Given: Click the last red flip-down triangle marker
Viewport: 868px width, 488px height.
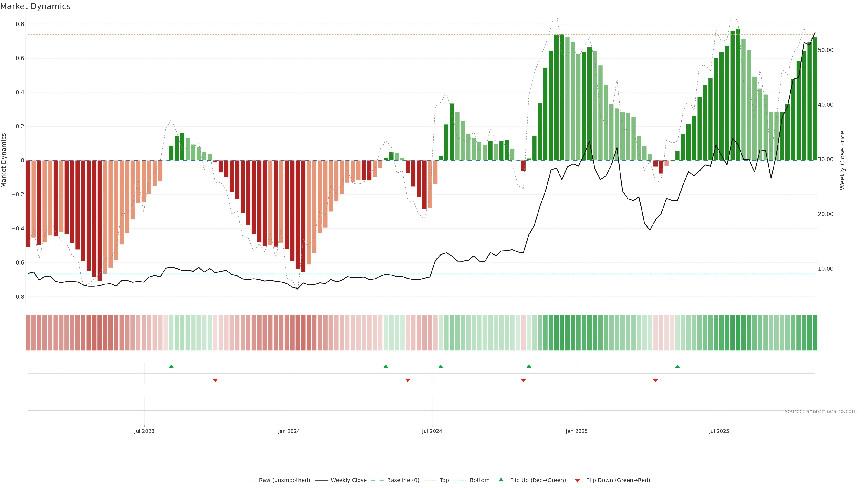Looking at the screenshot, I should point(655,380).
